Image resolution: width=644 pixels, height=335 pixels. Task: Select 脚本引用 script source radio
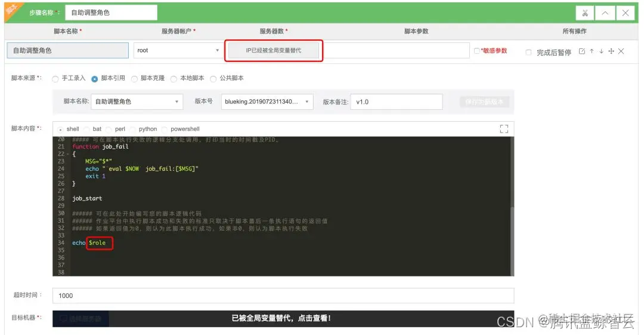coord(94,79)
